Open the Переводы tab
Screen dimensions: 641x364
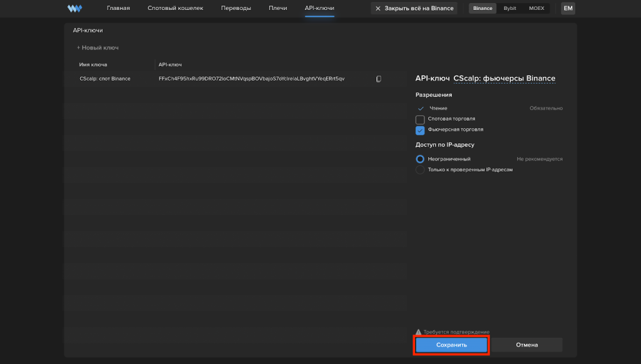coord(236,8)
